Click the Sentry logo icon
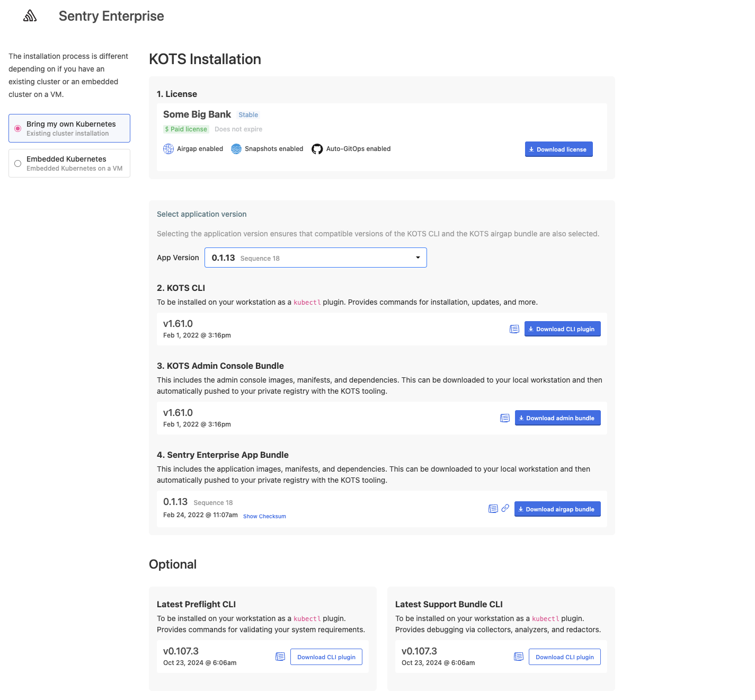755x700 pixels. click(x=30, y=16)
